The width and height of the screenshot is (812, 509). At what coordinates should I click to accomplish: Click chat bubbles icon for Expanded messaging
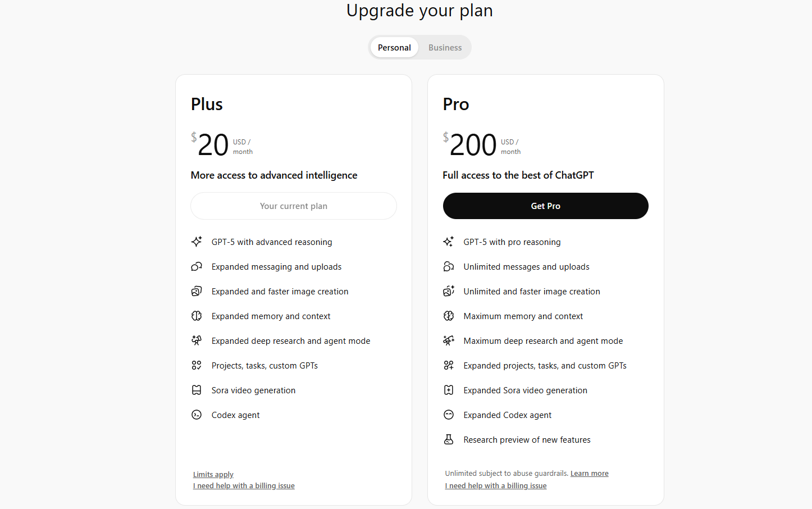[x=197, y=267]
